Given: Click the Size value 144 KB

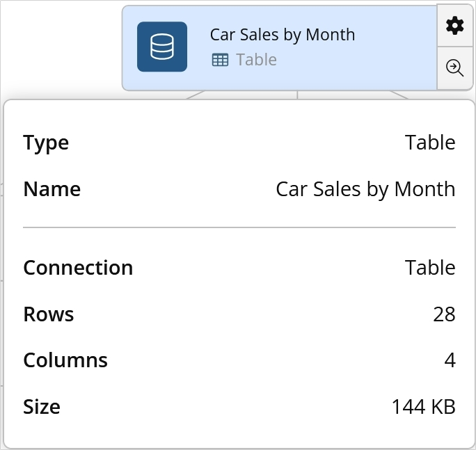Looking at the screenshot, I should [x=424, y=407].
